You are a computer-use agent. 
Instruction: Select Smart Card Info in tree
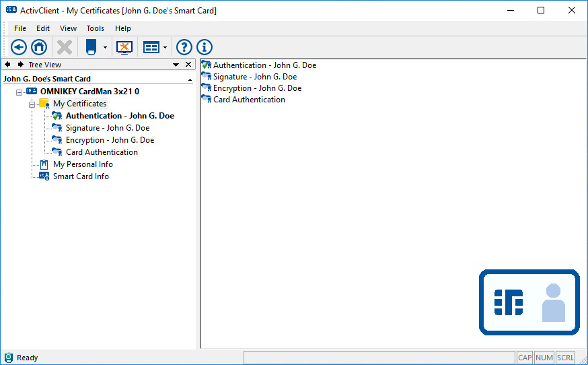(x=81, y=176)
